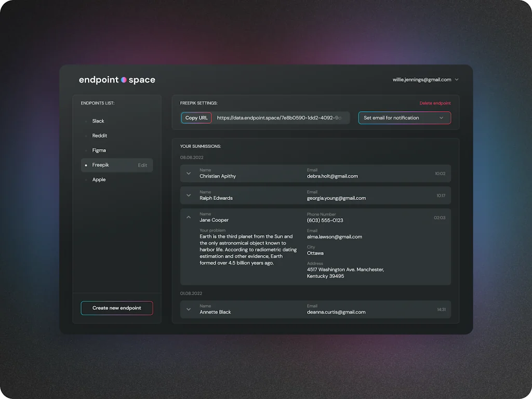This screenshot has width=532, height=399.
Task: Click the Delete endpoint link
Action: click(x=435, y=103)
